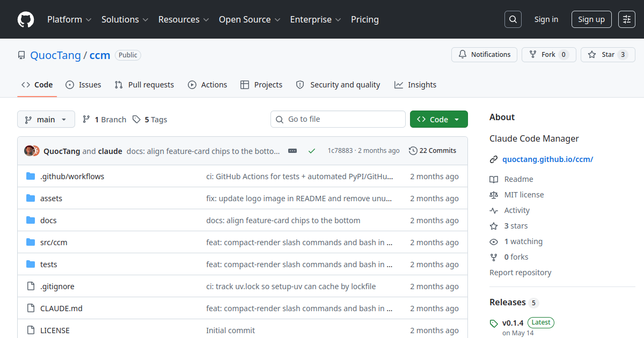Open the src/ccm folder name

point(54,243)
